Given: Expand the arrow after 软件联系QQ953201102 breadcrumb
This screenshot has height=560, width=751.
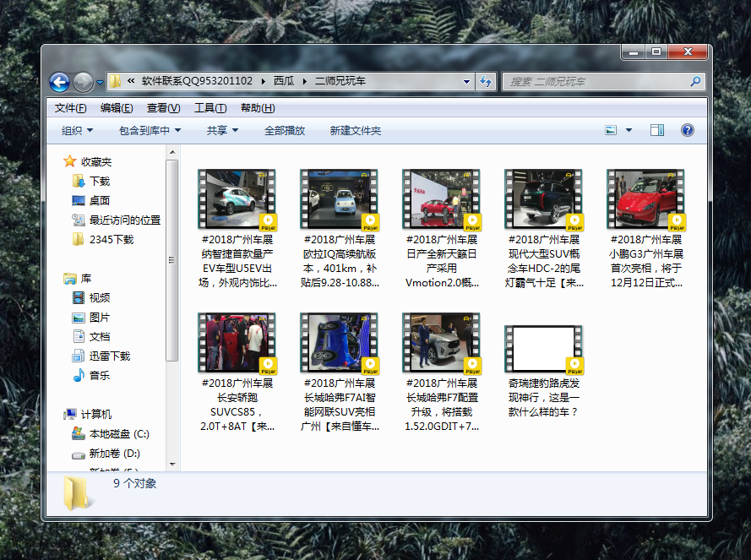Looking at the screenshot, I should [264, 81].
